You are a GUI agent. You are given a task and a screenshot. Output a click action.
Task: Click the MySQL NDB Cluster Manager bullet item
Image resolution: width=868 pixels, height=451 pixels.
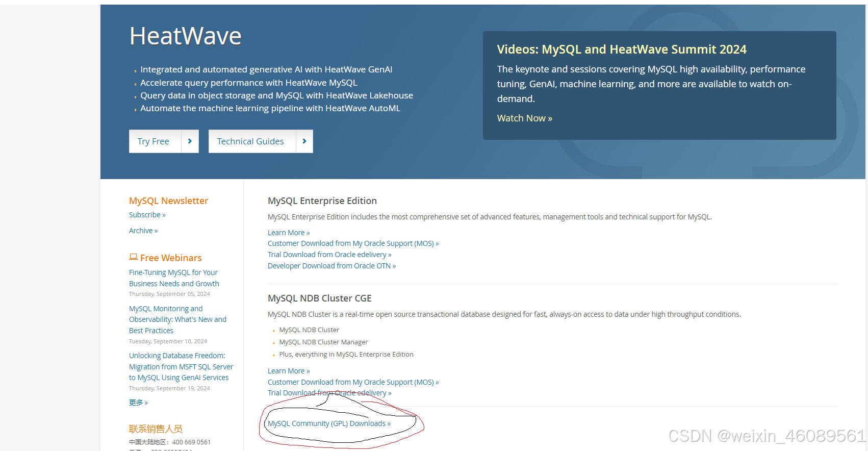pyautogui.click(x=323, y=342)
